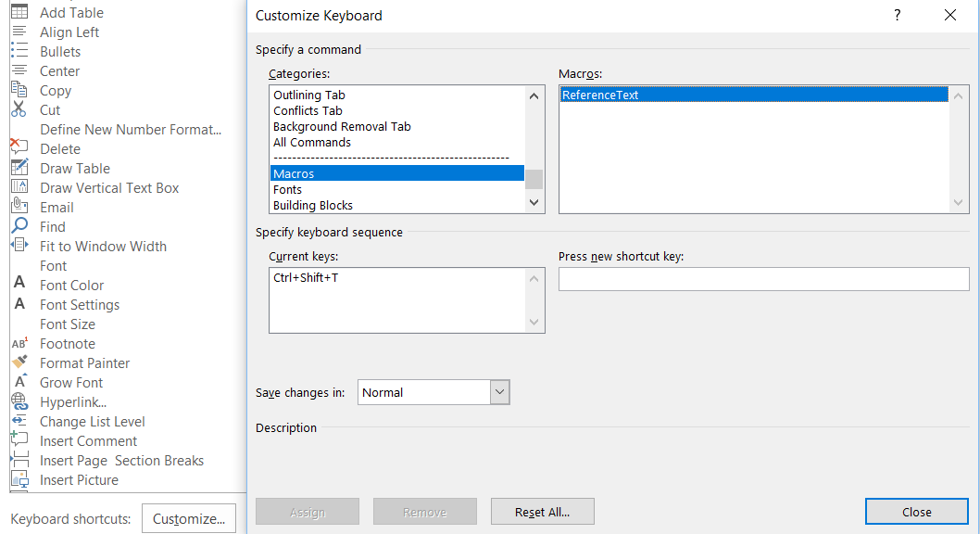Click the Grow Font icon

(20, 381)
